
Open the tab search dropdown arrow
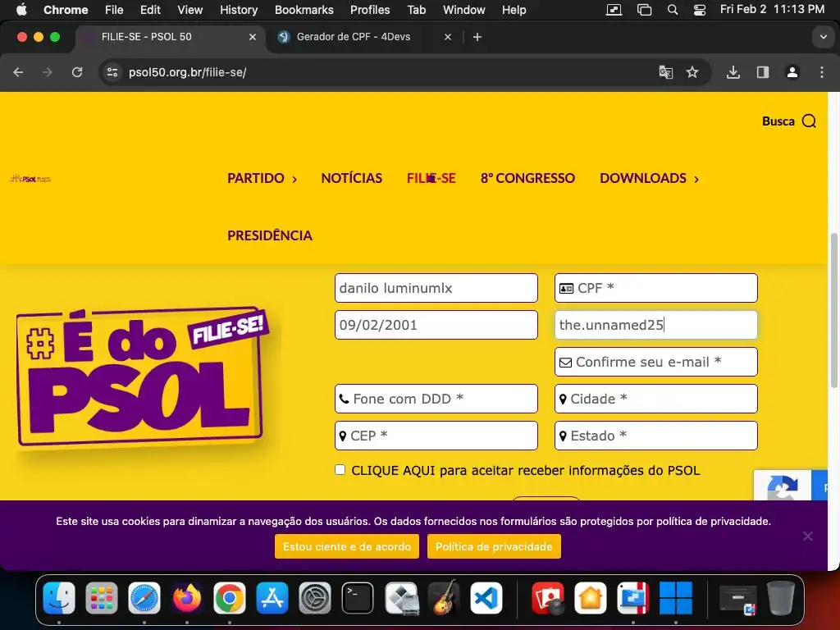[823, 37]
